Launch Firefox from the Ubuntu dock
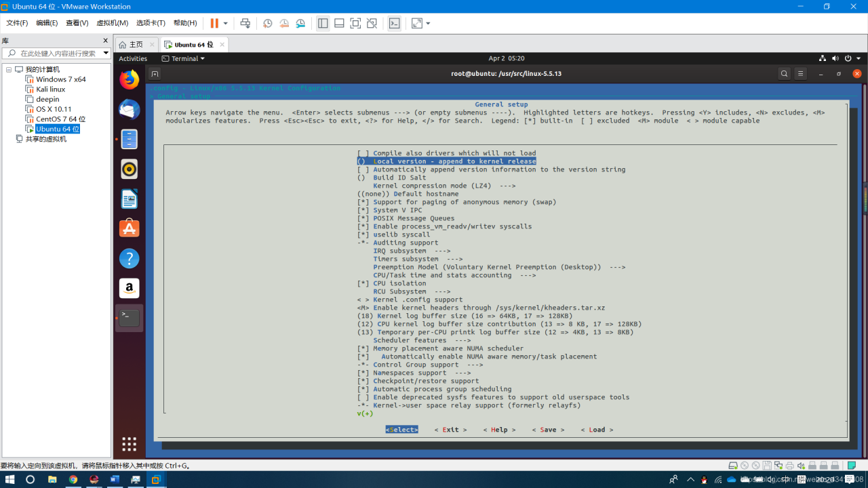Screen dimensions: 868x488 pyautogui.click(x=129, y=80)
